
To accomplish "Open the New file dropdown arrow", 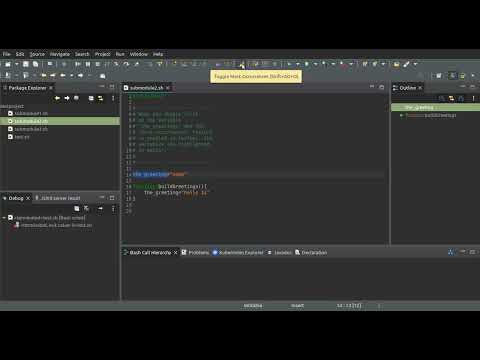I will 16,64.
